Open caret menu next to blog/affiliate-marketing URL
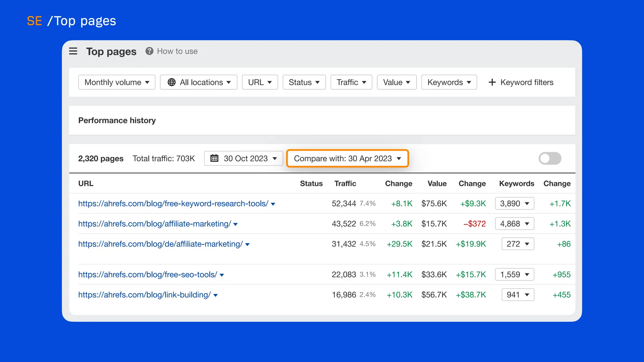The height and width of the screenshot is (362, 644). pyautogui.click(x=236, y=224)
